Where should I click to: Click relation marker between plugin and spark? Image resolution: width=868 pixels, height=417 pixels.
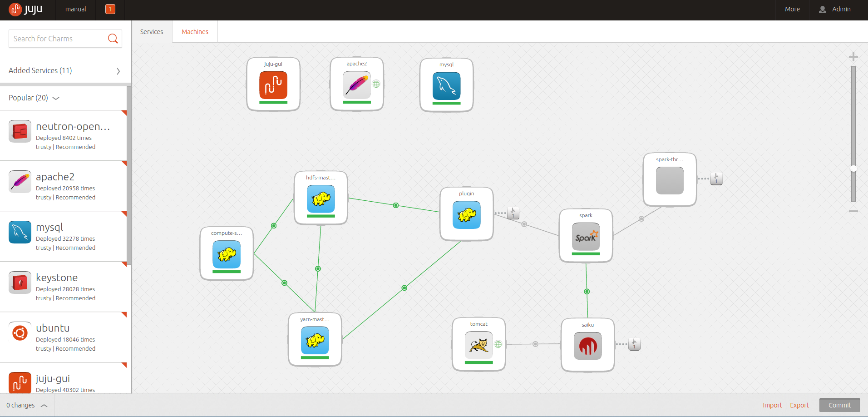tap(524, 224)
